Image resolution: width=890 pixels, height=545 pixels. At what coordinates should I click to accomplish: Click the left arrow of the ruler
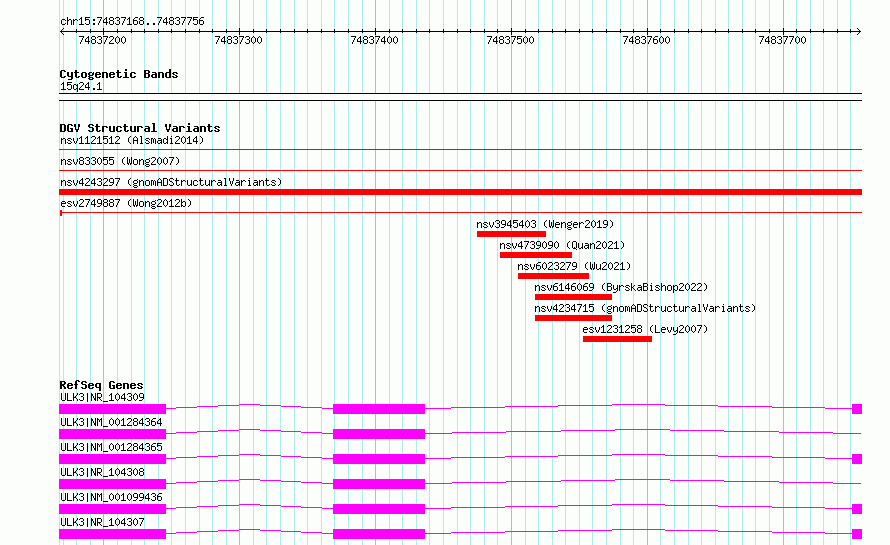point(62,31)
